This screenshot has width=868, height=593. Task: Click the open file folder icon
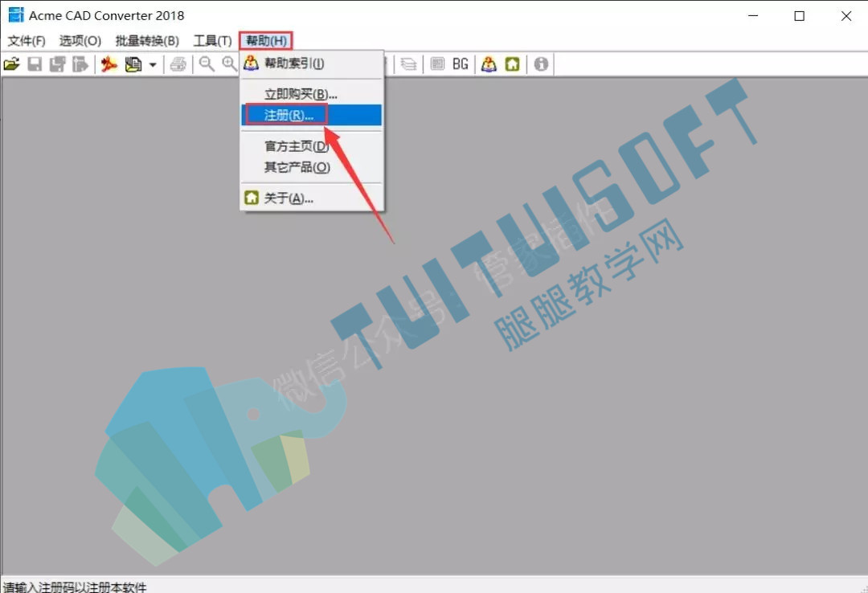point(11,64)
